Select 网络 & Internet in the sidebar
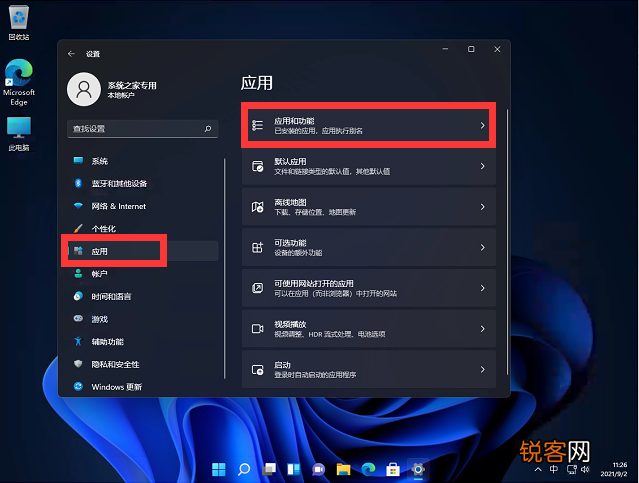Viewport: 639px width, 483px height. click(x=143, y=206)
